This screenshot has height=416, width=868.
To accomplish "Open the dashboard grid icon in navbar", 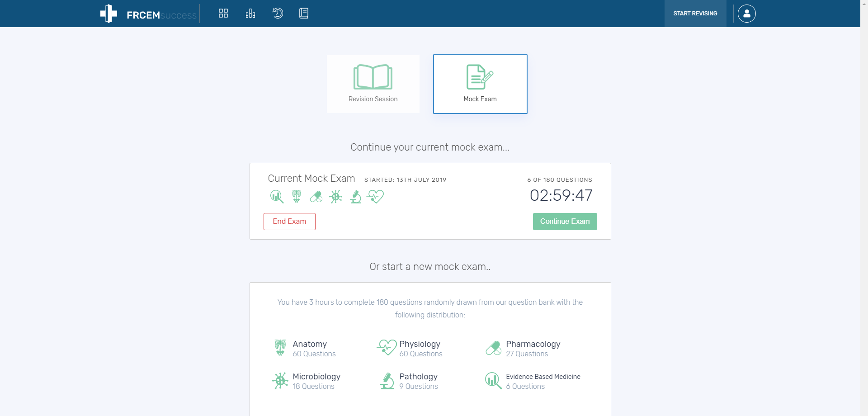I will coord(223,13).
